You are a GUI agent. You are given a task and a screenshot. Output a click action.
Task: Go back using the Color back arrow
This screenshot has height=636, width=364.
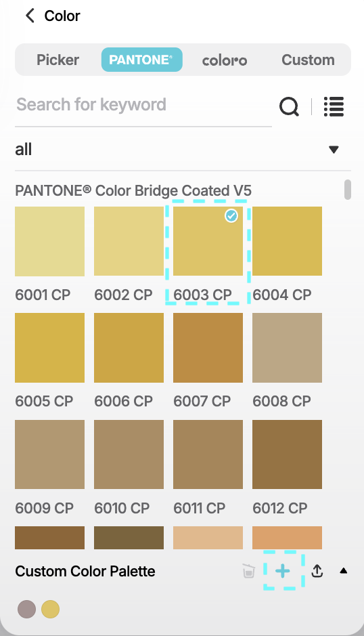pyautogui.click(x=30, y=16)
